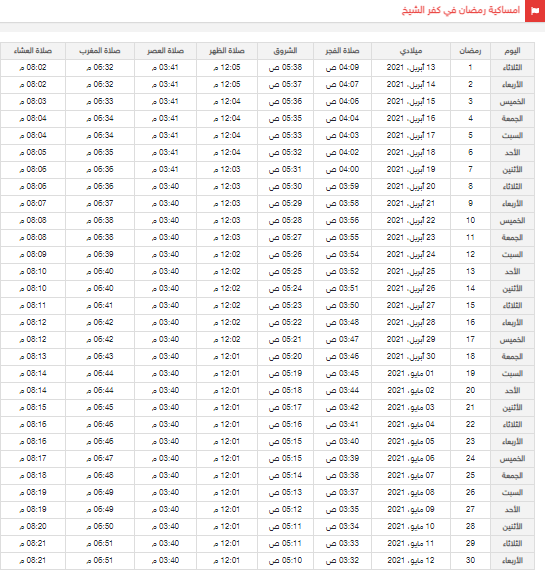Click Fajr time 04:09 on Ramadan day 1
Viewport: 545px width, 574px height.
point(342,68)
